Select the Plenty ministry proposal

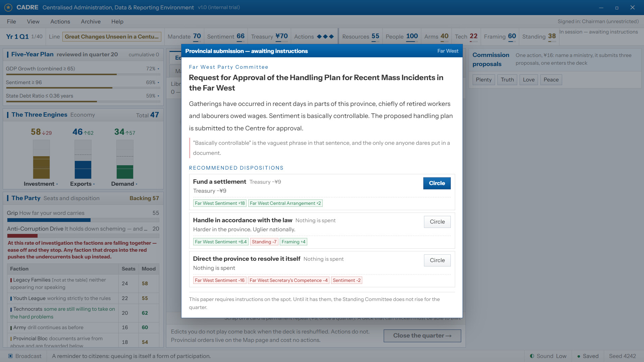pyautogui.click(x=483, y=80)
